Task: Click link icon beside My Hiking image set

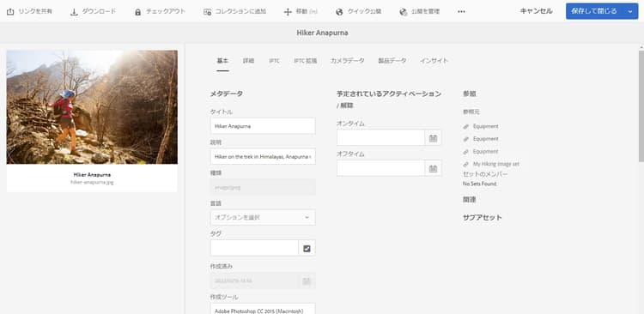Action: click(465, 164)
